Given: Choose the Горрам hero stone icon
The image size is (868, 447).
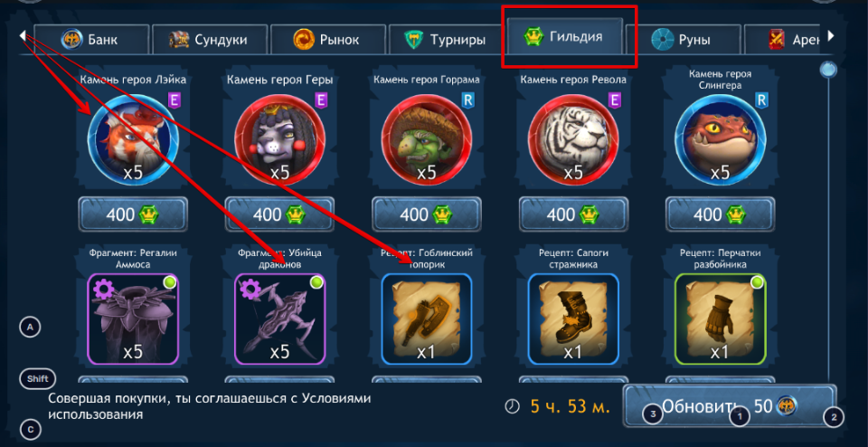Looking at the screenshot, I should click(x=427, y=139).
